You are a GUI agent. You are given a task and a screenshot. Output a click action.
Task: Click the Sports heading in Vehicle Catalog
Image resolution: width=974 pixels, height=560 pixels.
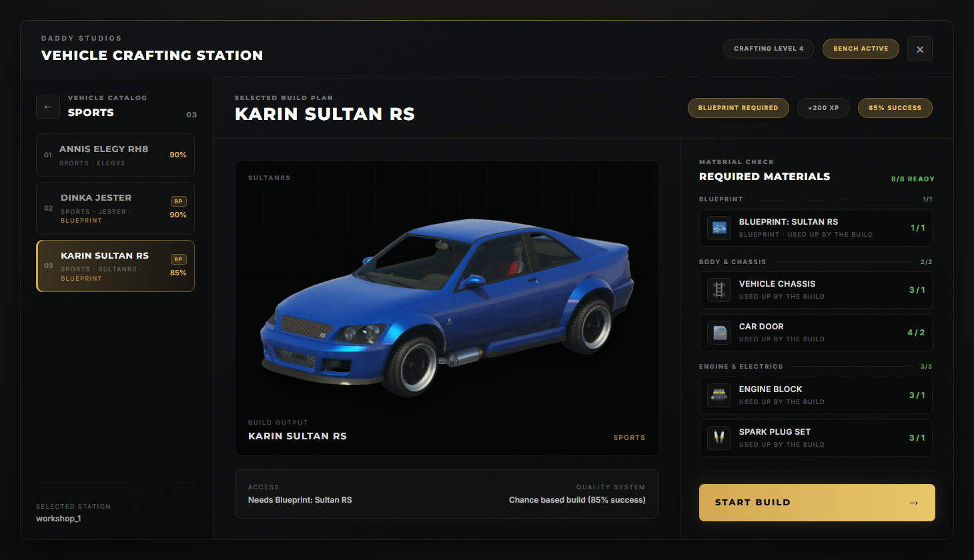[x=91, y=113]
